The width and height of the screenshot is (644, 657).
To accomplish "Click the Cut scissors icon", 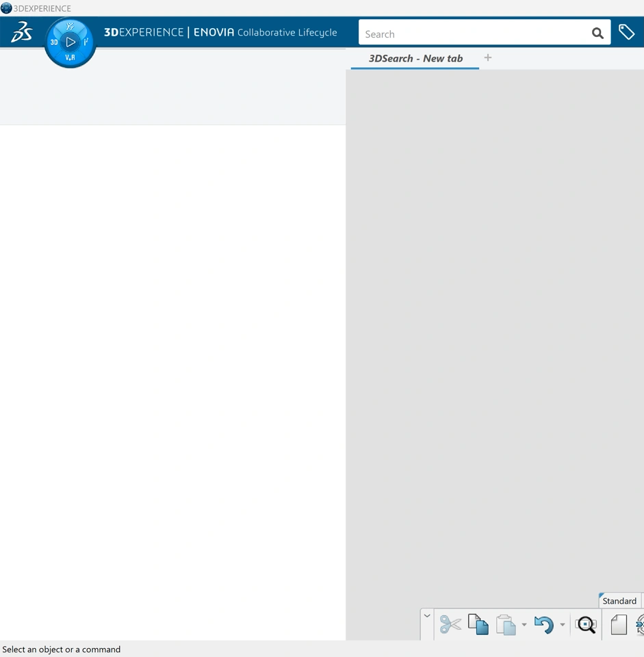I will [450, 624].
